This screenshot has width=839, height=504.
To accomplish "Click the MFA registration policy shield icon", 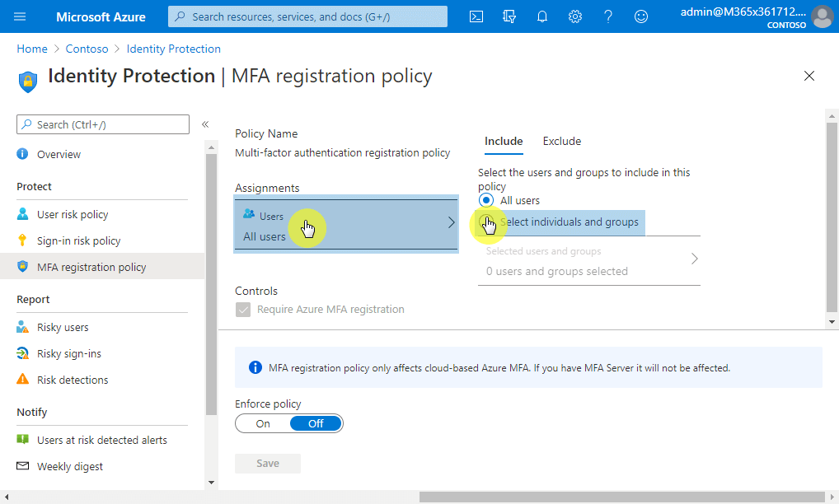I will pyautogui.click(x=22, y=266).
